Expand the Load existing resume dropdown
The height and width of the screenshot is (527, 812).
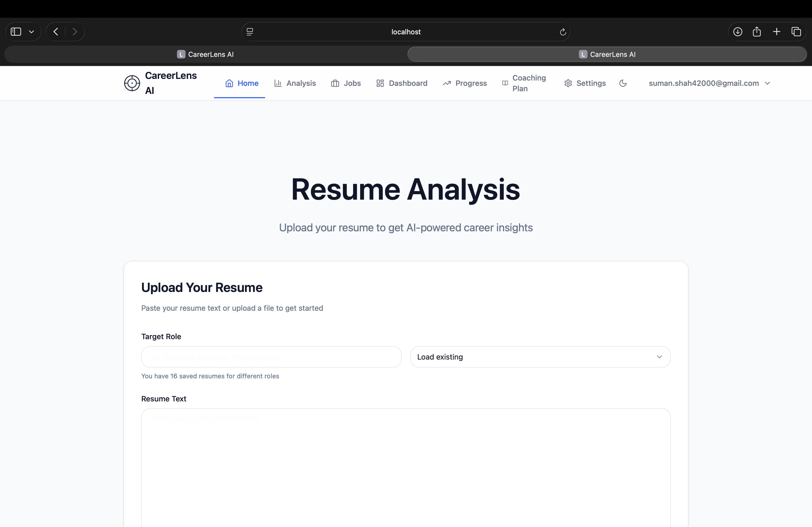[x=540, y=357]
